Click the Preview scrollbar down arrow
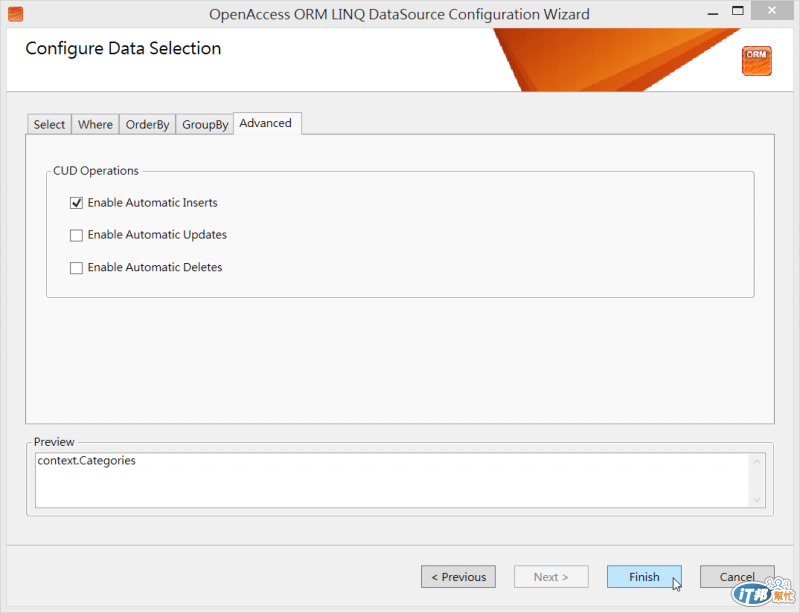This screenshot has height=613, width=800. 757,500
